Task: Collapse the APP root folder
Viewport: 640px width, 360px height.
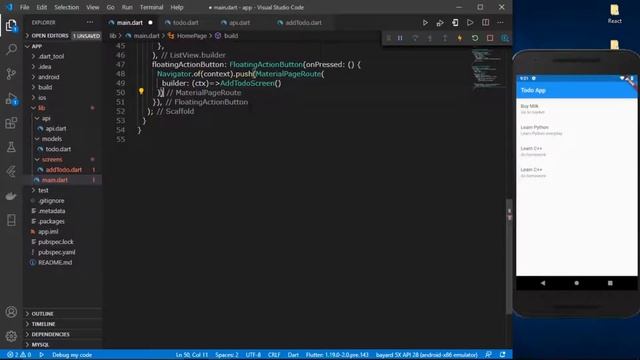Action: (x=62, y=46)
